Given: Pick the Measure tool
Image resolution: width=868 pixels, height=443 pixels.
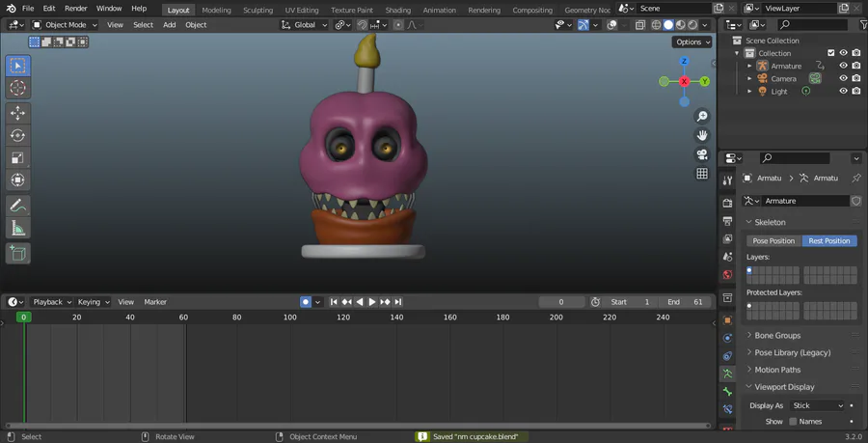Looking at the screenshot, I should pyautogui.click(x=17, y=228).
